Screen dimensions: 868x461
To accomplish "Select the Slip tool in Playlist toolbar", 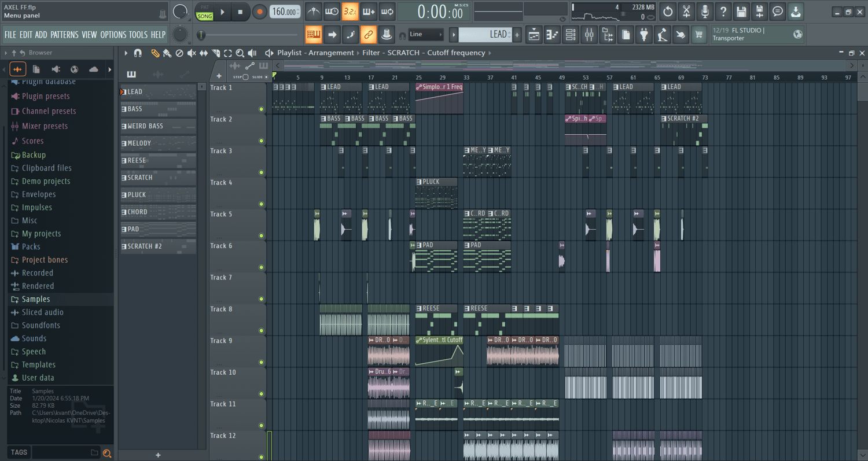I will tap(204, 53).
